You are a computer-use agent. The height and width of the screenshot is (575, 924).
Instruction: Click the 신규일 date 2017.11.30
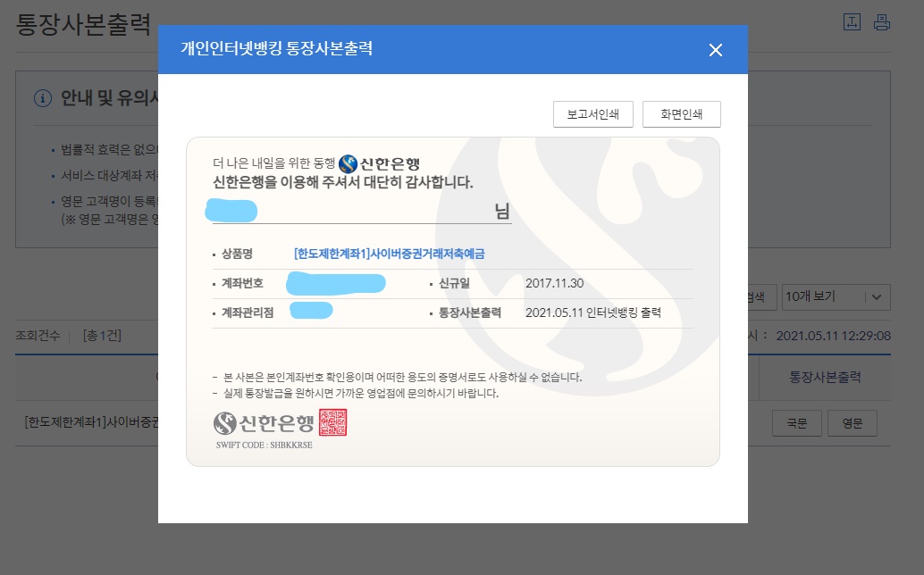(555, 283)
